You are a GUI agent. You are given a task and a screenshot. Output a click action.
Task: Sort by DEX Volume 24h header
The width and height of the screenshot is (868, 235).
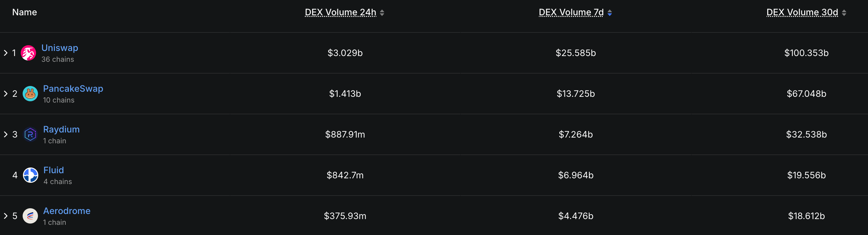[340, 12]
